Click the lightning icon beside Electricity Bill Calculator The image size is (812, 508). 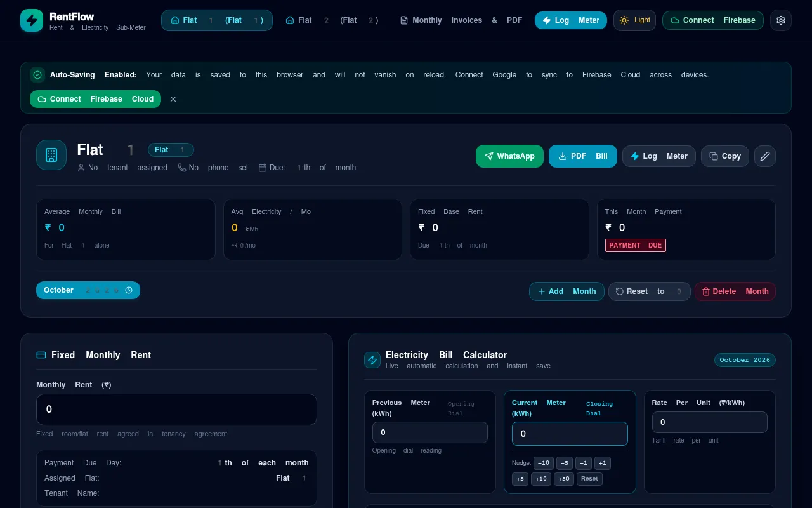click(x=372, y=360)
